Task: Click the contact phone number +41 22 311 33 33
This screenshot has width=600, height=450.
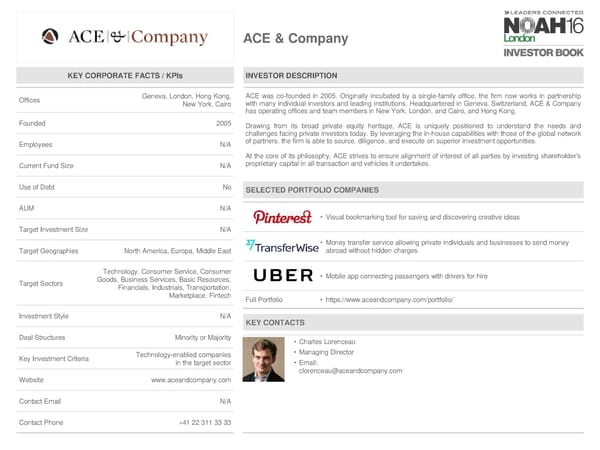Action: click(205, 423)
